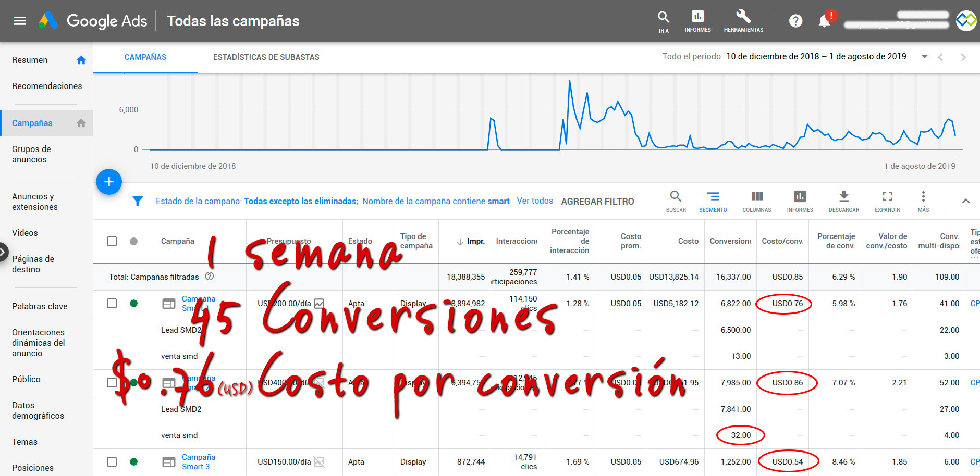980x476 pixels.
Task: Click the Google Ads logo
Action: click(x=93, y=21)
